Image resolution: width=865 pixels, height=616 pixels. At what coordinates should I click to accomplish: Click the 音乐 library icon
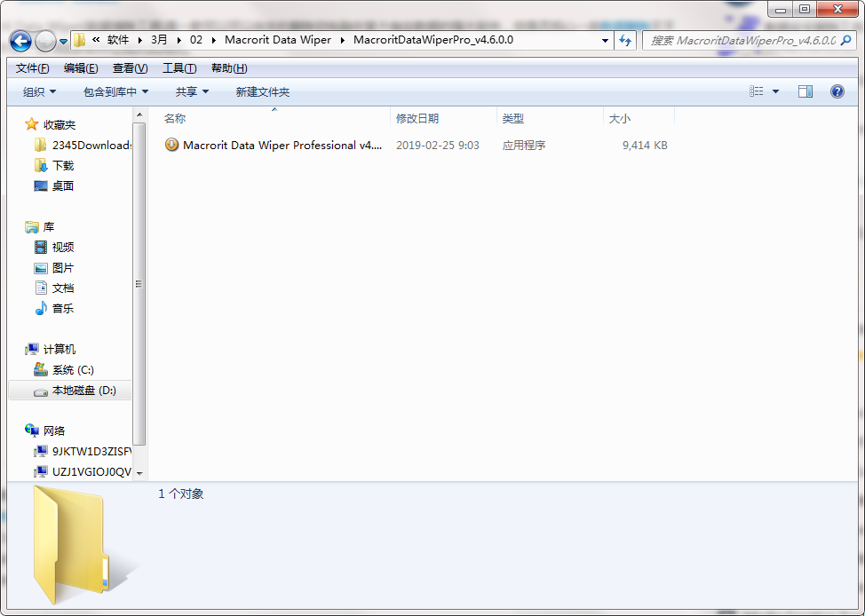click(x=41, y=308)
